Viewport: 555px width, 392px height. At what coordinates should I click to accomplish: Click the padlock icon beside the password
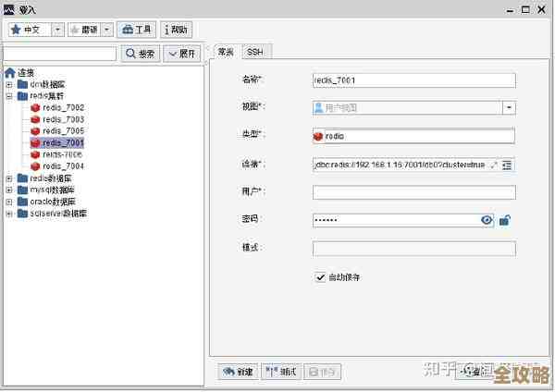click(x=505, y=220)
